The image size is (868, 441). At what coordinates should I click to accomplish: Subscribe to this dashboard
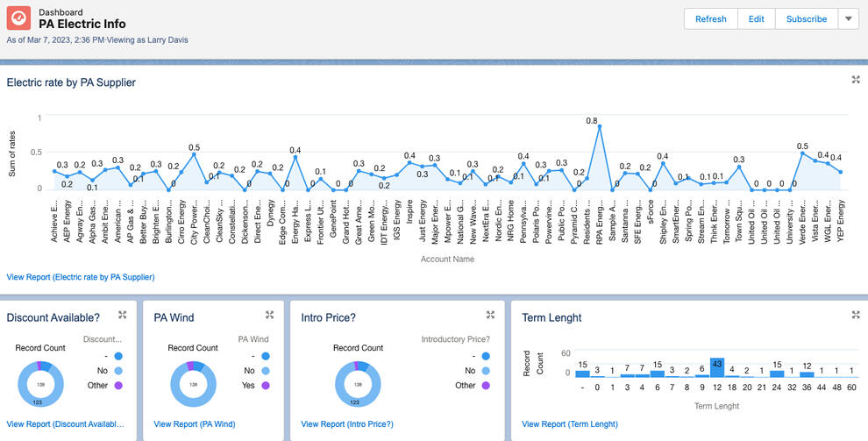tap(807, 18)
